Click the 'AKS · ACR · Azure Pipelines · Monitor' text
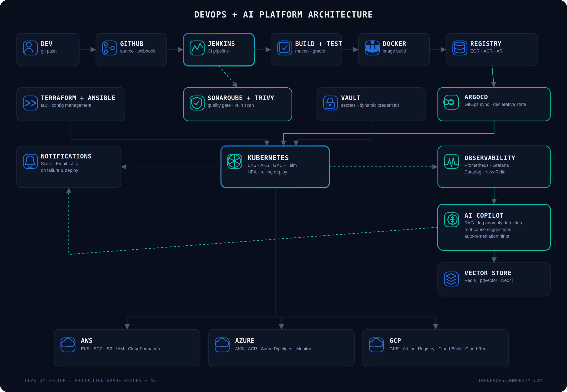 [x=273, y=349]
